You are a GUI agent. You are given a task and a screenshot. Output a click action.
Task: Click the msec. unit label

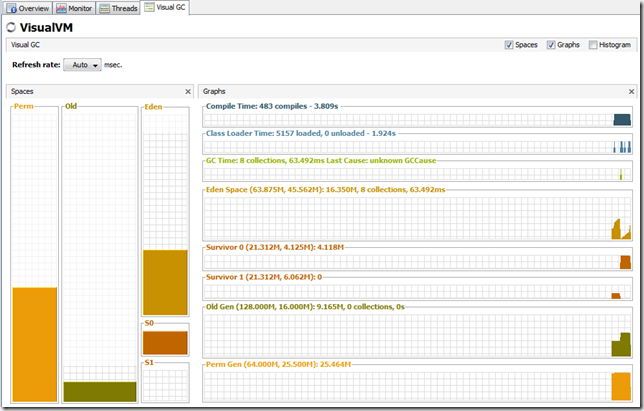113,65
